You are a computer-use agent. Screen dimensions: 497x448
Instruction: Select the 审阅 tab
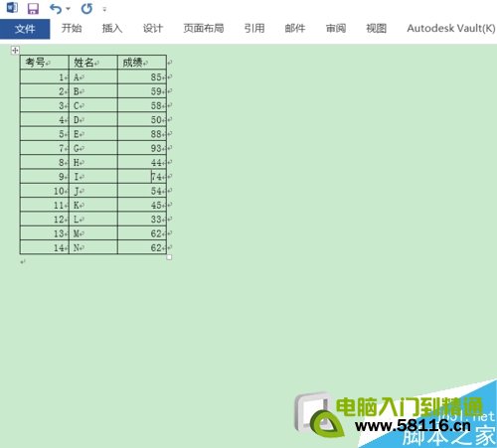point(336,28)
